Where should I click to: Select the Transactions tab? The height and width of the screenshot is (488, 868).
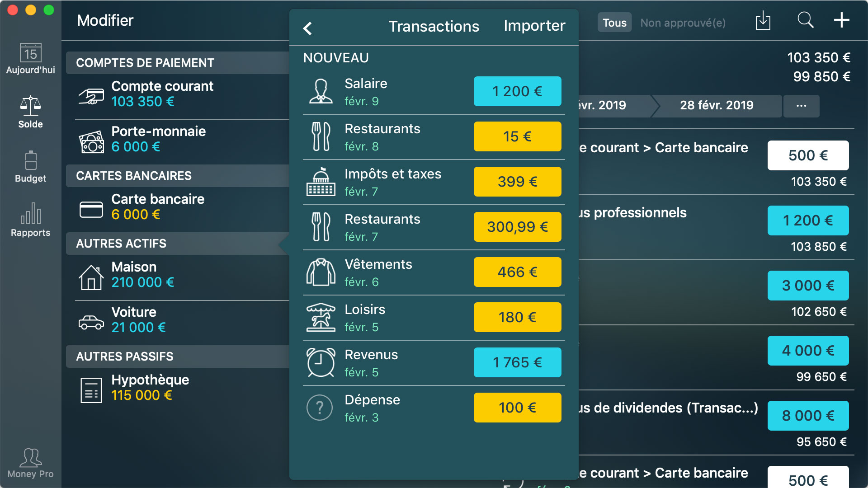(x=434, y=26)
